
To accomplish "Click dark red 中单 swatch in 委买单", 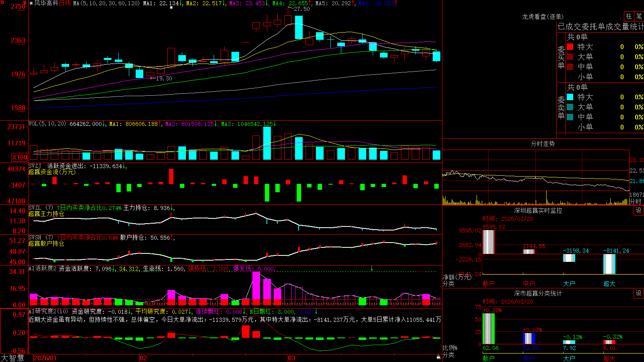I will tap(570, 67).
